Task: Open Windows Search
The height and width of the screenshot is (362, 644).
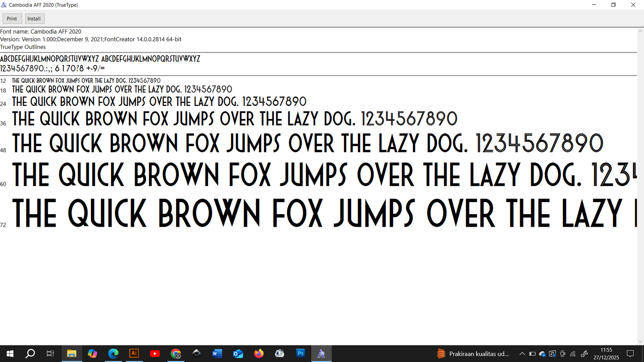Action: tap(30, 353)
